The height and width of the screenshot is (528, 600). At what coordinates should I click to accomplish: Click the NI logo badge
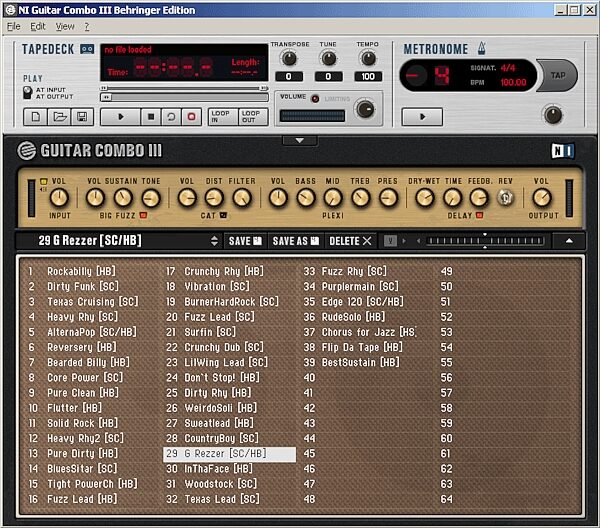pyautogui.click(x=562, y=151)
